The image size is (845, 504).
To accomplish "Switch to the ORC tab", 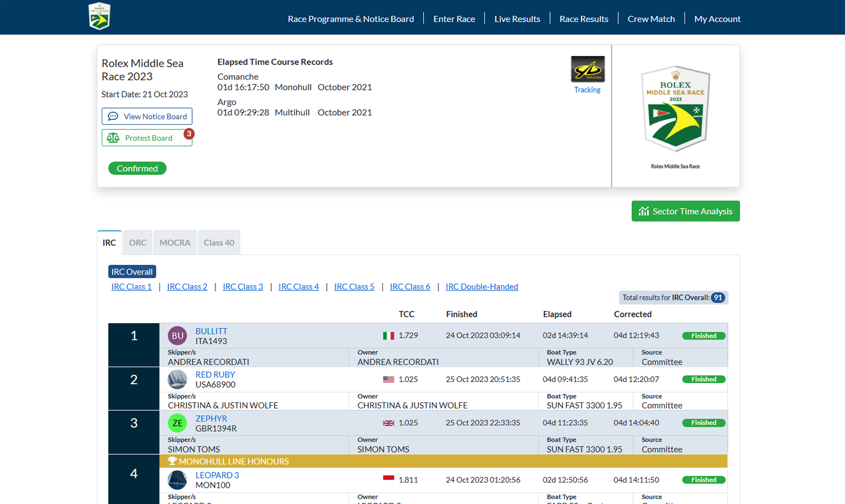I will 137,242.
